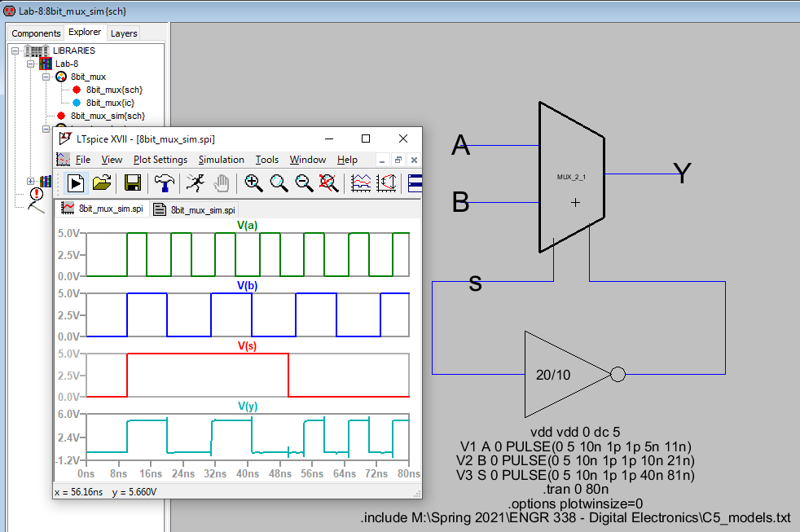
Task: Click the Y output label on the schematic
Action: pyautogui.click(x=682, y=173)
